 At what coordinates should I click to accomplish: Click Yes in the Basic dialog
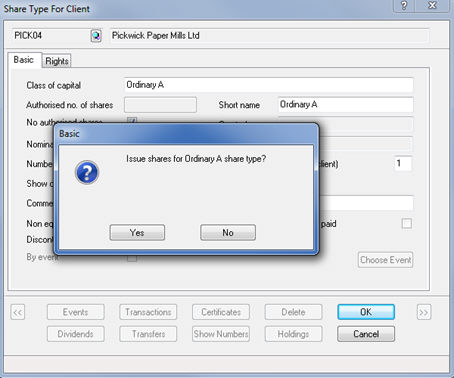point(137,232)
